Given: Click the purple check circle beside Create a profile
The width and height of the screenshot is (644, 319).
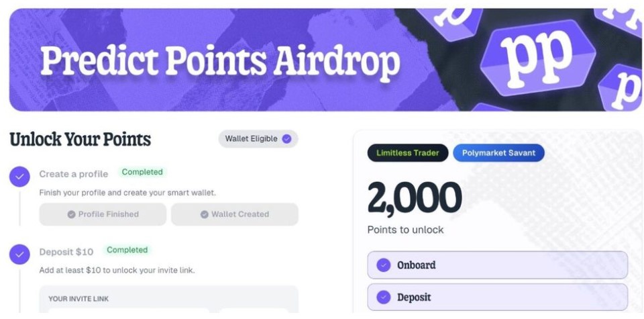Looking at the screenshot, I should (x=19, y=177).
